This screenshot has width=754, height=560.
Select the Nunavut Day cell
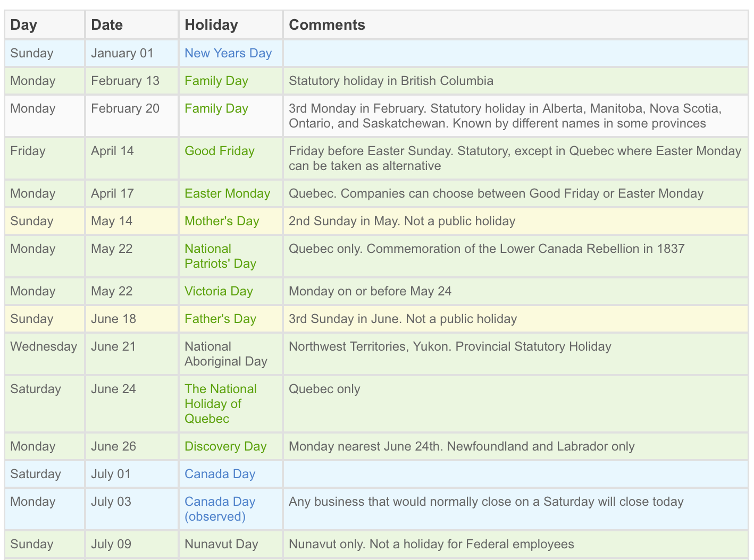221,544
